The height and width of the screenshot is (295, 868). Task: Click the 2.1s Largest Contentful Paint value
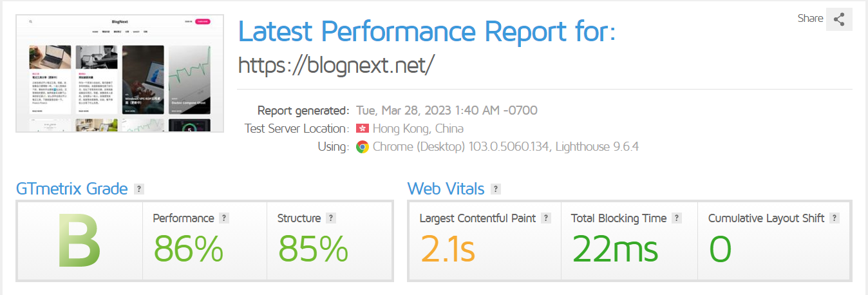448,249
